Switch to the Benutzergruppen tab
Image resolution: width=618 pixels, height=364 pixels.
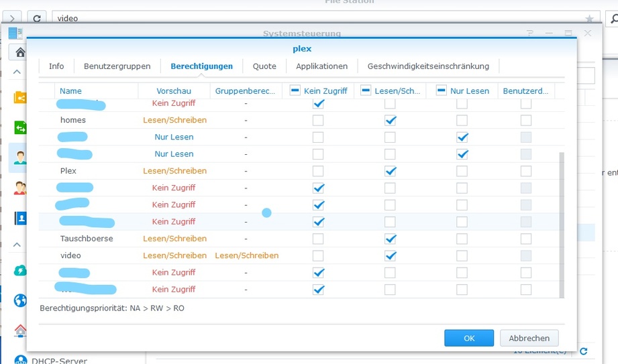[117, 66]
